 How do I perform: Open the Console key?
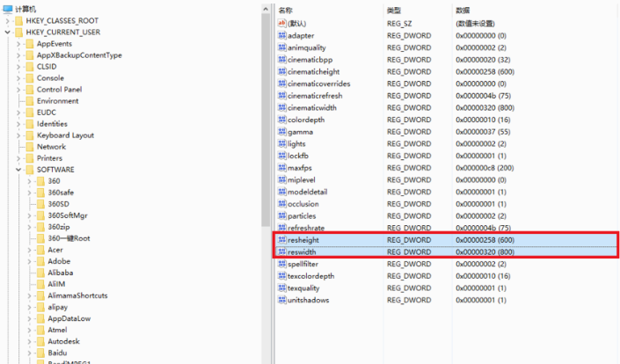50,78
